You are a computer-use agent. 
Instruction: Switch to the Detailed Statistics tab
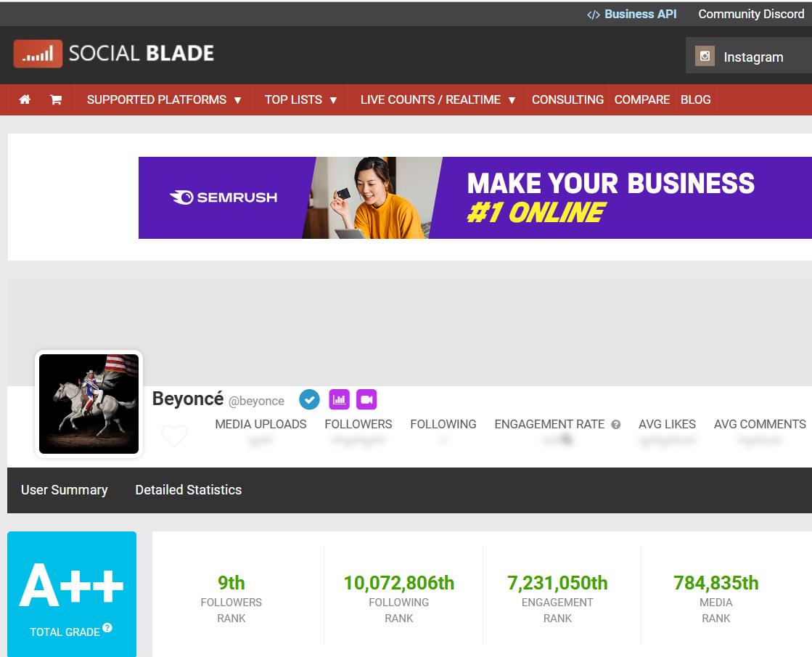click(x=188, y=490)
